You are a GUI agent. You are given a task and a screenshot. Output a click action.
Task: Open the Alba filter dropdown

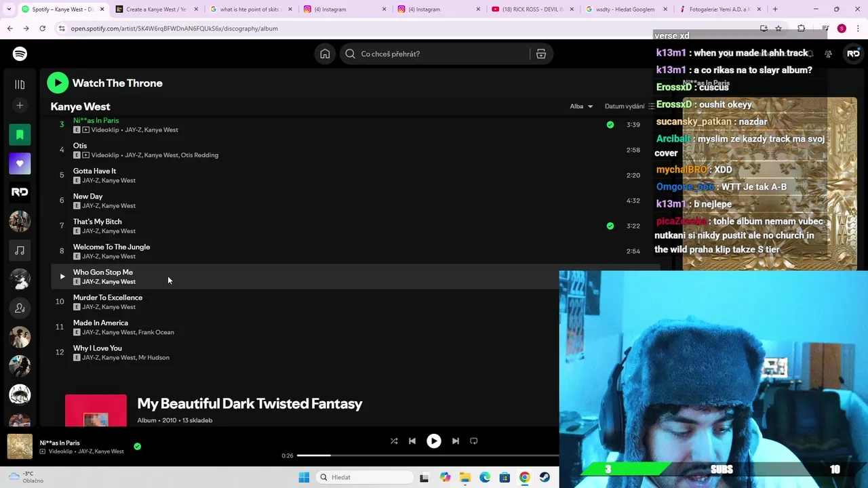(x=581, y=106)
